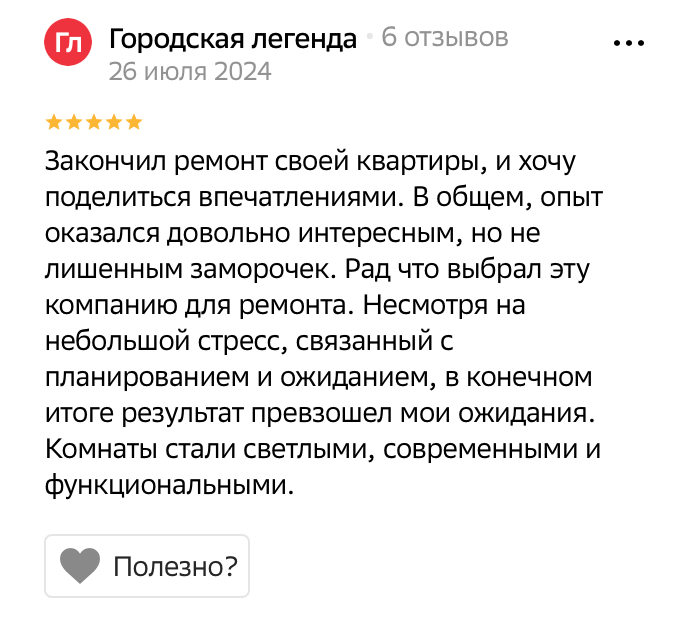Open the "Городская легенда" user profile
676x620 pixels.
[x=232, y=39]
